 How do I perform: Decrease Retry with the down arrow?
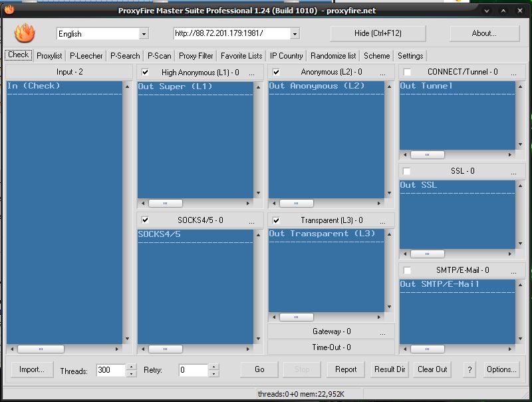[x=213, y=373]
